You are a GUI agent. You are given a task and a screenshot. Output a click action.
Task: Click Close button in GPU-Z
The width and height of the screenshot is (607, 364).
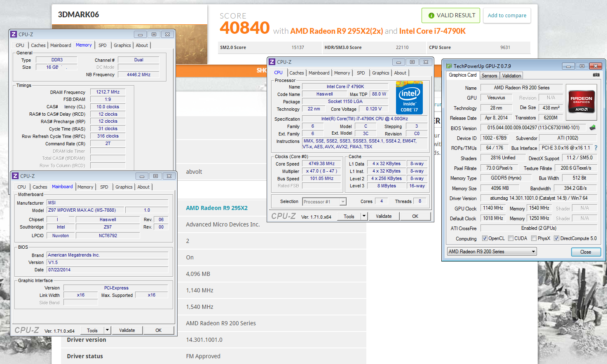pos(586,252)
